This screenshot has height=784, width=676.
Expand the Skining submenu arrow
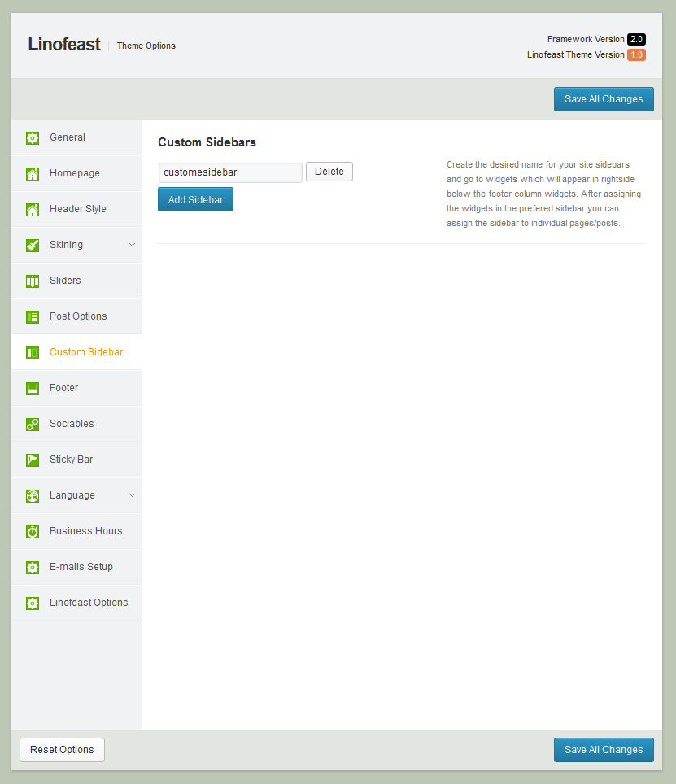pos(132,245)
